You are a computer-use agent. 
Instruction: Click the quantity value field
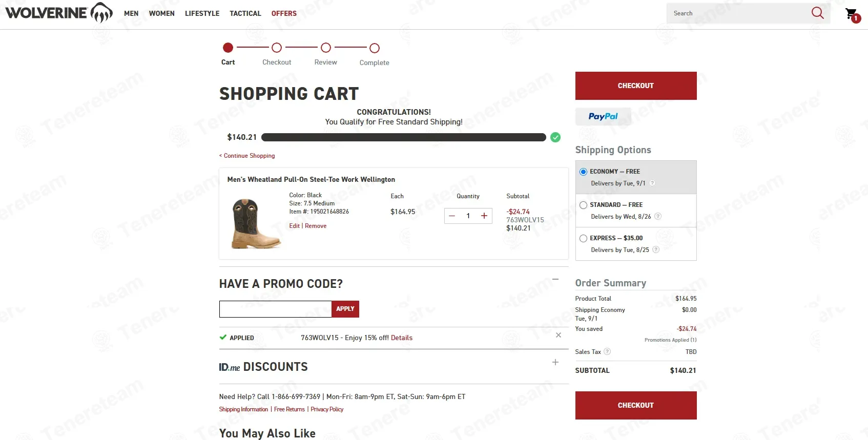468,216
